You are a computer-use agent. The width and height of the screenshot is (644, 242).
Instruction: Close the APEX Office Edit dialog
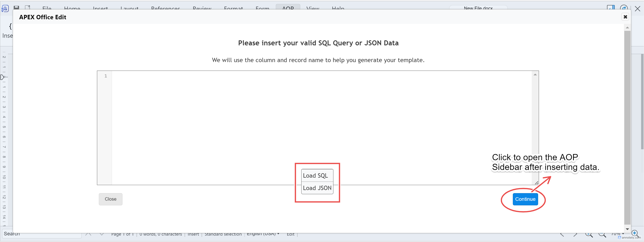coord(625,17)
